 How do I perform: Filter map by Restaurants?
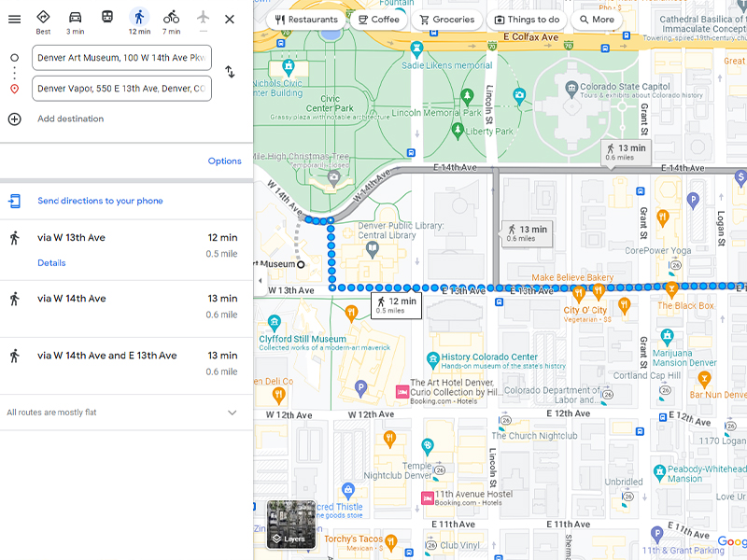coord(306,20)
